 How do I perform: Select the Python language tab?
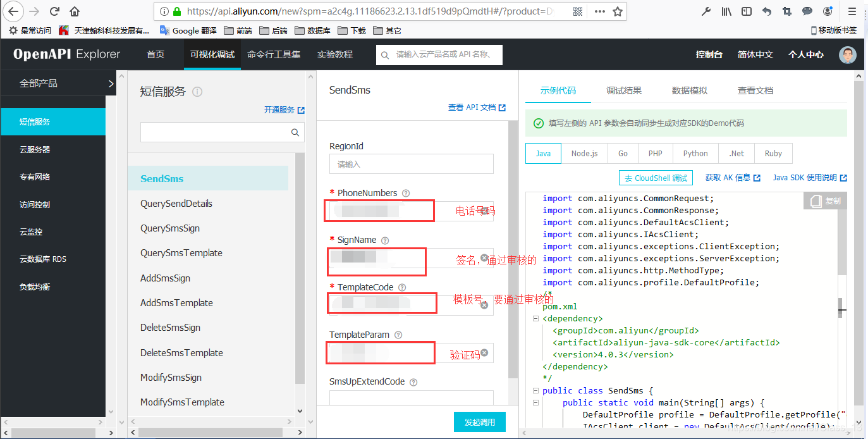(695, 154)
